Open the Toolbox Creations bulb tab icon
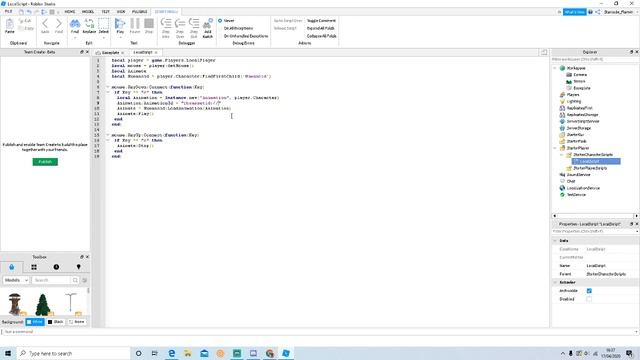 (x=78, y=267)
